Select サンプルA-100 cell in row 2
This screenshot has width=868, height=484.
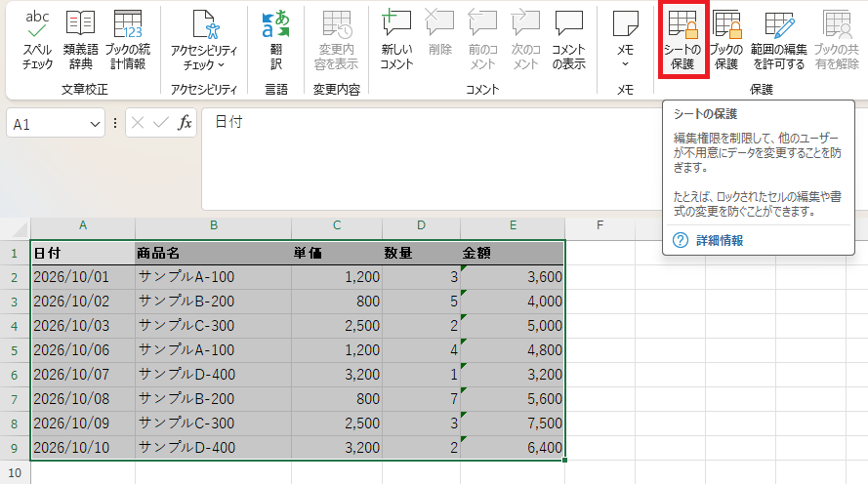[213, 277]
